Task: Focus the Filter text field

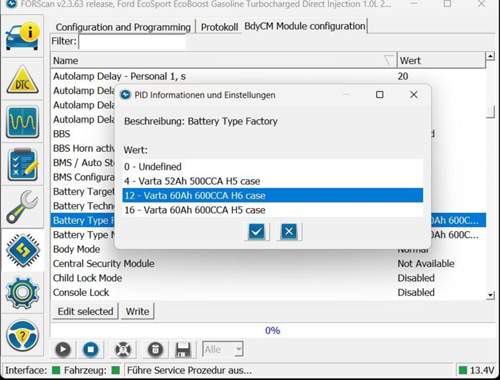Action: [x=132, y=42]
